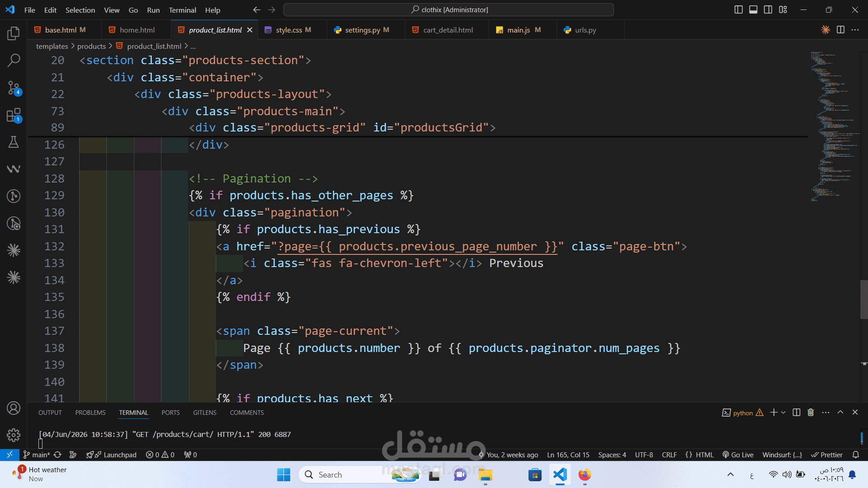Open the Terminal menu
The image size is (868, 488).
pos(182,9)
